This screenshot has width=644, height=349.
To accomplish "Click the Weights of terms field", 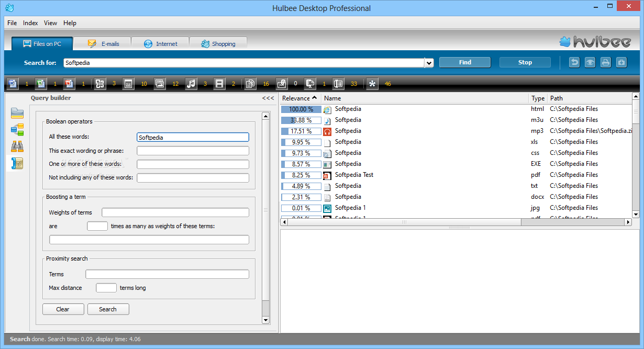I will [175, 212].
